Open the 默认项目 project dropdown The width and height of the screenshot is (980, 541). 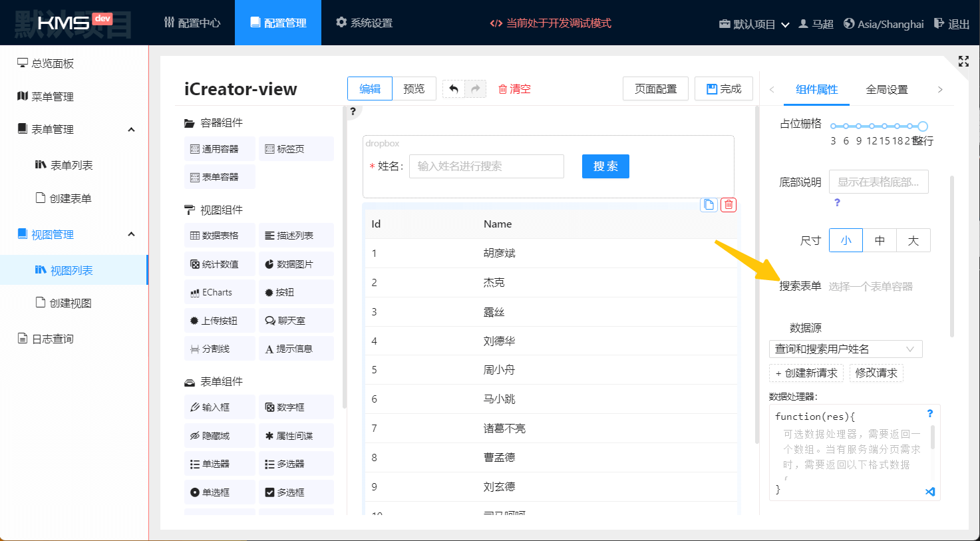click(754, 24)
